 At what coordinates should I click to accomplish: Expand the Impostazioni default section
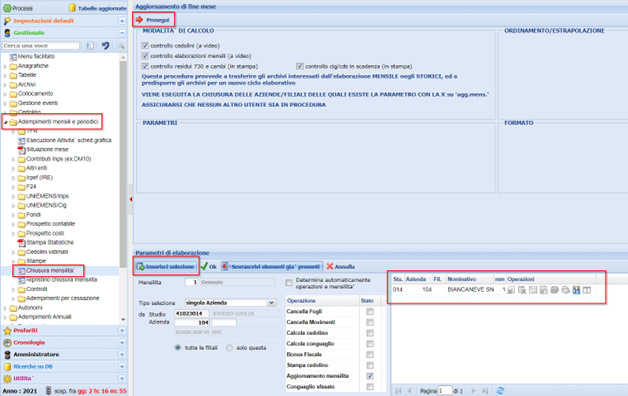pos(122,21)
